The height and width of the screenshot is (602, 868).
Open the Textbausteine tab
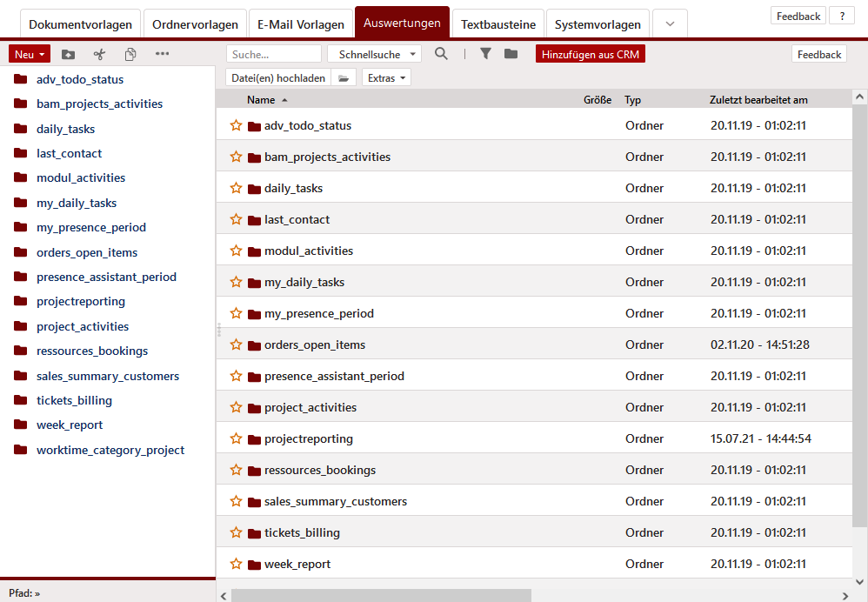498,24
